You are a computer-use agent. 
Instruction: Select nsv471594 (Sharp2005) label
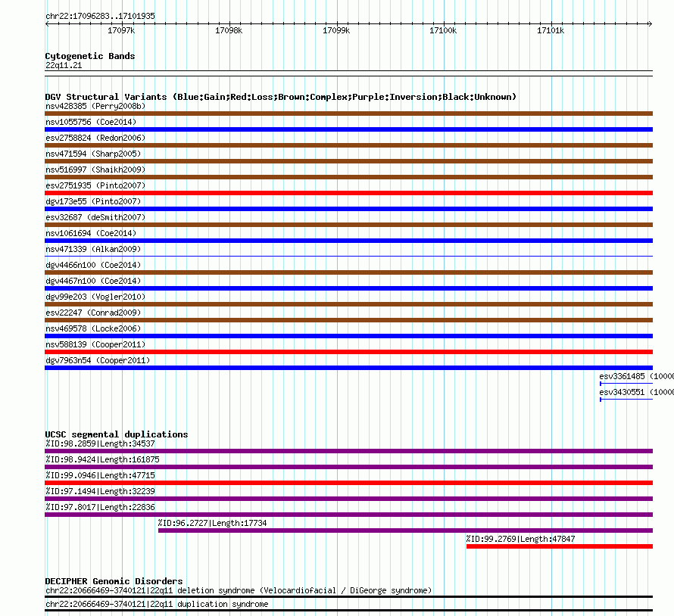(x=93, y=154)
